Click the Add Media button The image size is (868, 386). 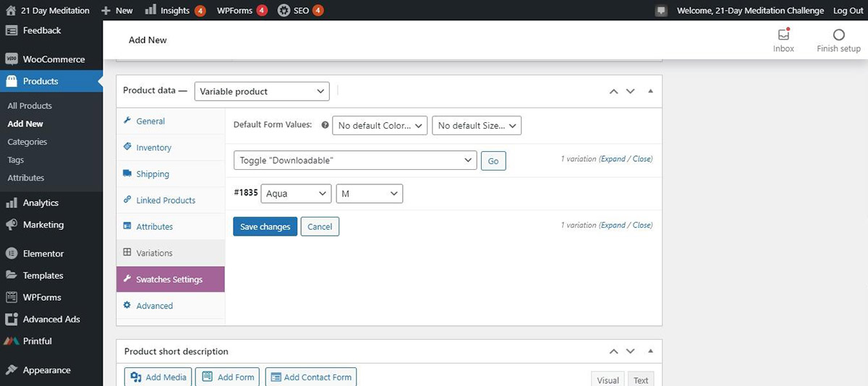click(x=158, y=377)
